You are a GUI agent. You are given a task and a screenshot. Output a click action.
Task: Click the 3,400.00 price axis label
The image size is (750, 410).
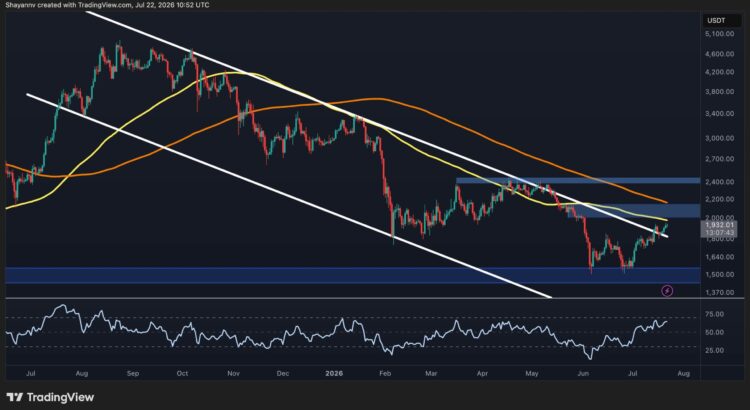pyautogui.click(x=720, y=114)
